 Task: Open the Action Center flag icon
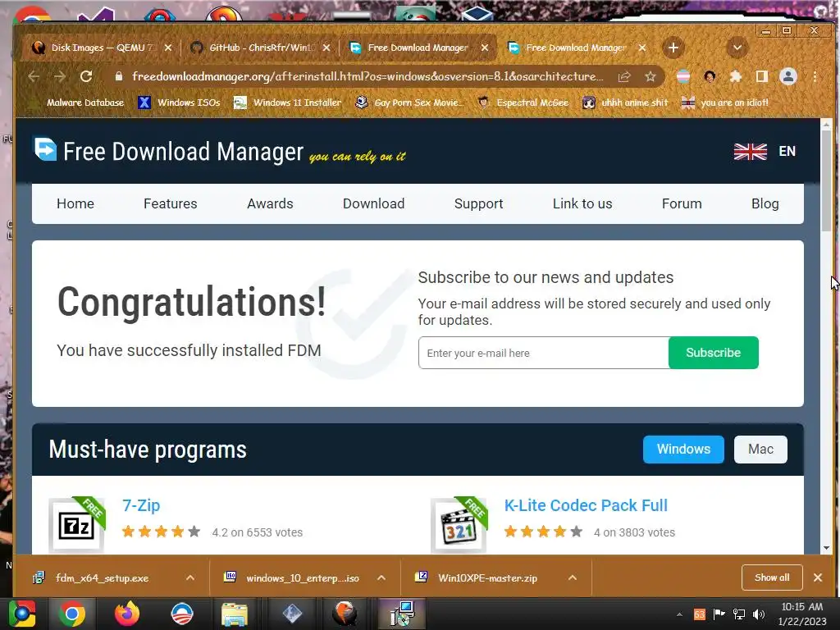pyautogui.click(x=719, y=614)
